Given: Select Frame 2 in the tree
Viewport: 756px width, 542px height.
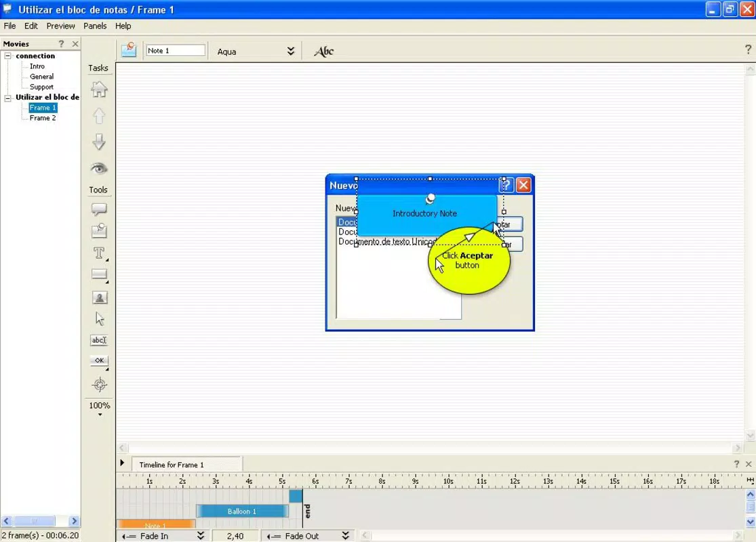Looking at the screenshot, I should point(43,118).
